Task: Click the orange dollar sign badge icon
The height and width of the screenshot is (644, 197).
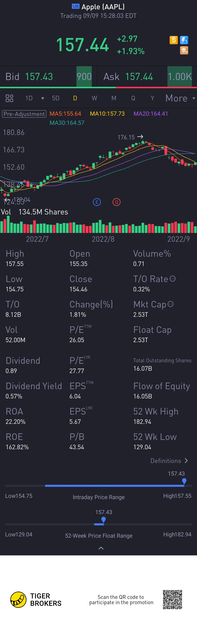Action: [173, 40]
